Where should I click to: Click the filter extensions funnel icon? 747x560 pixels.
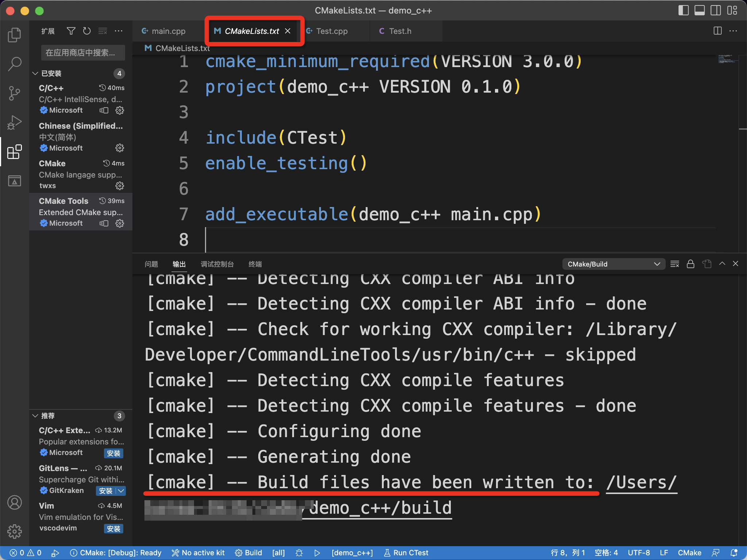click(x=71, y=31)
